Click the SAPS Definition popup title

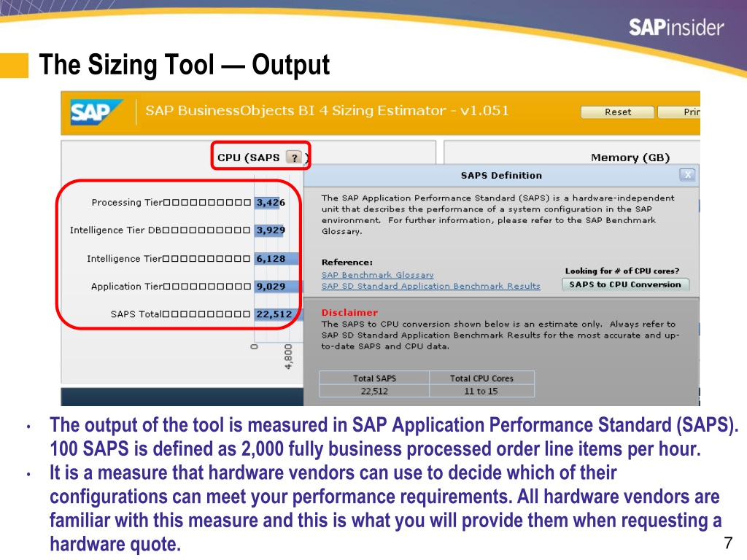pyautogui.click(x=501, y=175)
